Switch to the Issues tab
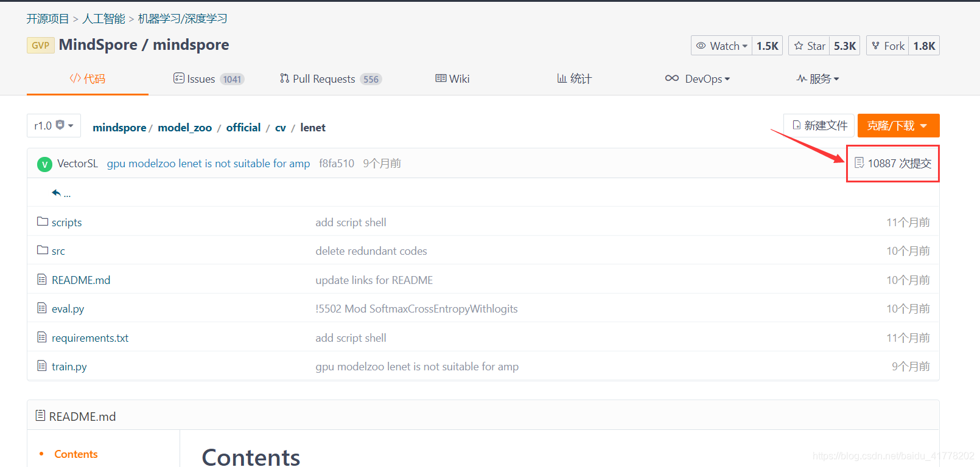The width and height of the screenshot is (980, 467). (209, 78)
